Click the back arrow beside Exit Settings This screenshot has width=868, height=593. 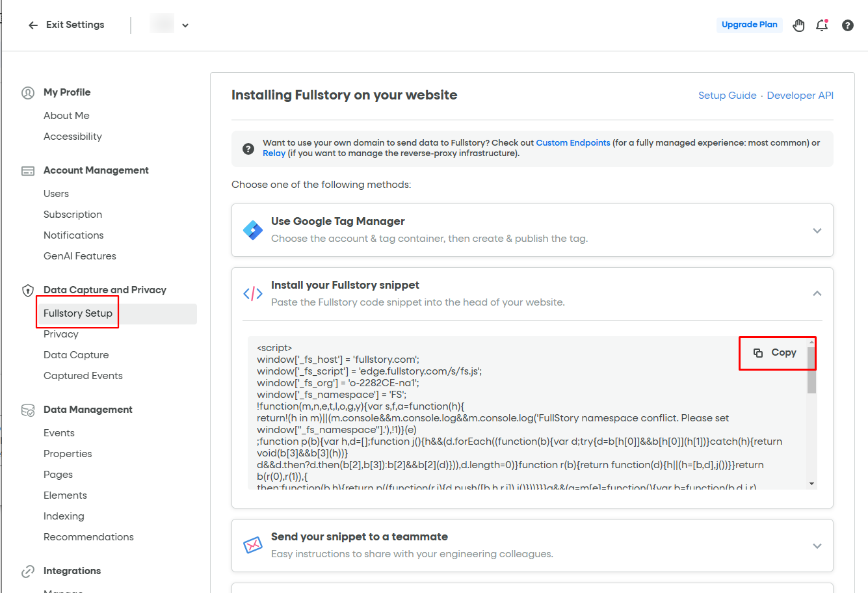33,25
